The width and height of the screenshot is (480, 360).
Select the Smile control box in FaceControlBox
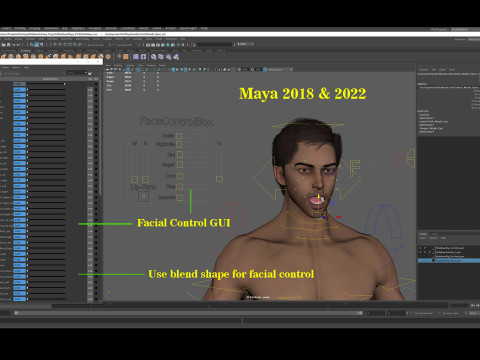(x=179, y=136)
